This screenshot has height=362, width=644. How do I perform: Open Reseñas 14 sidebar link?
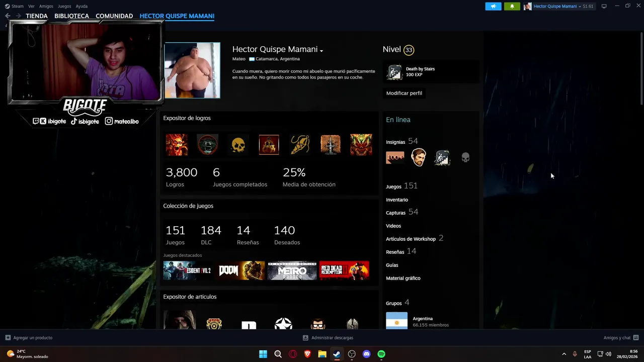tap(401, 251)
